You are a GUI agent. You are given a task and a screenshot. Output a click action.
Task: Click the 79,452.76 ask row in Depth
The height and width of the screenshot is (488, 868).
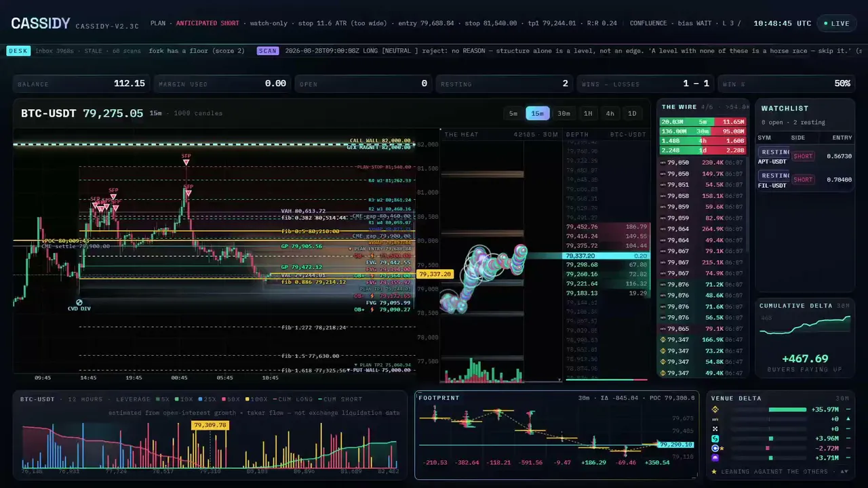[607, 226]
